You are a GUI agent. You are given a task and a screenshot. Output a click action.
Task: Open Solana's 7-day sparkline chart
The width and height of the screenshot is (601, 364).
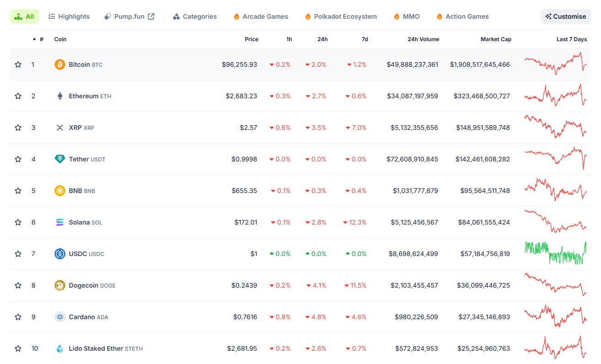(555, 221)
